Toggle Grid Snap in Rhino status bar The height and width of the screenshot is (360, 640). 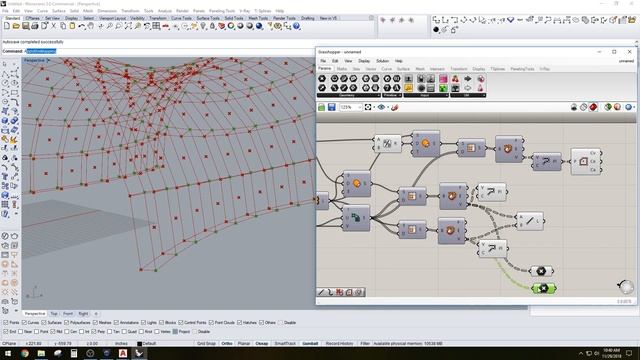tap(206, 343)
